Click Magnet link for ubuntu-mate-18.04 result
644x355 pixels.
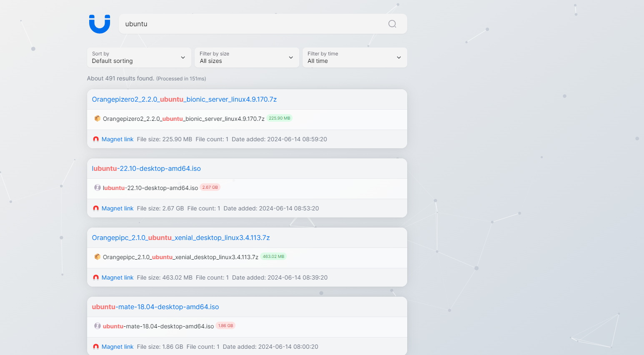(x=118, y=347)
